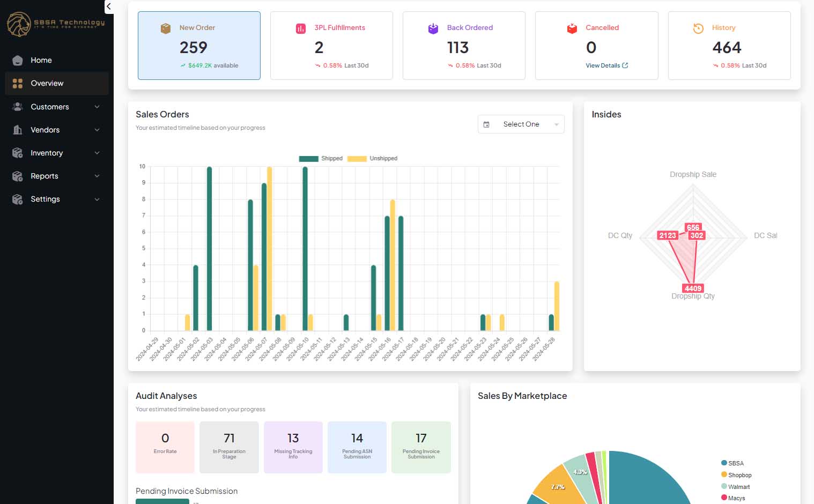Click the Settings box icon

tap(18, 199)
